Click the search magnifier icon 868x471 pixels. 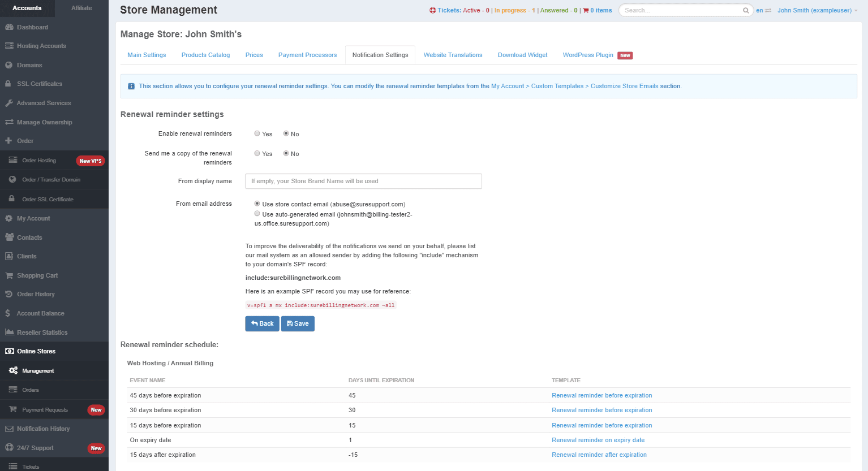(746, 10)
